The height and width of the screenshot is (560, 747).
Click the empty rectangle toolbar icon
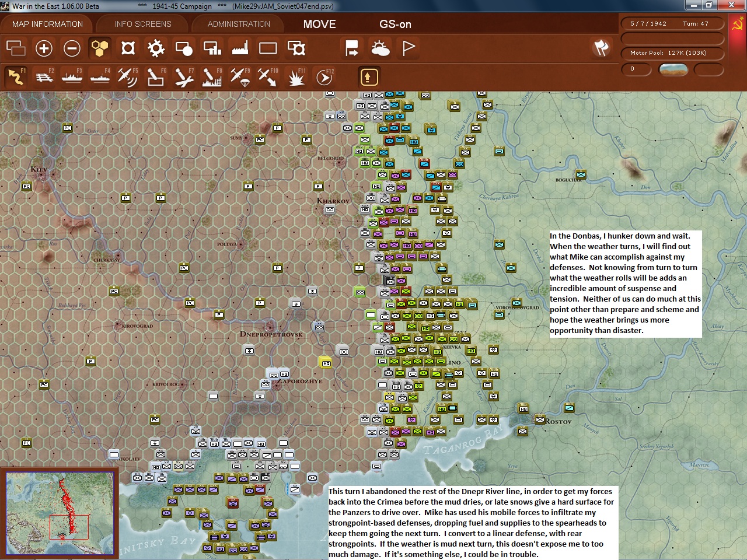coord(268,48)
